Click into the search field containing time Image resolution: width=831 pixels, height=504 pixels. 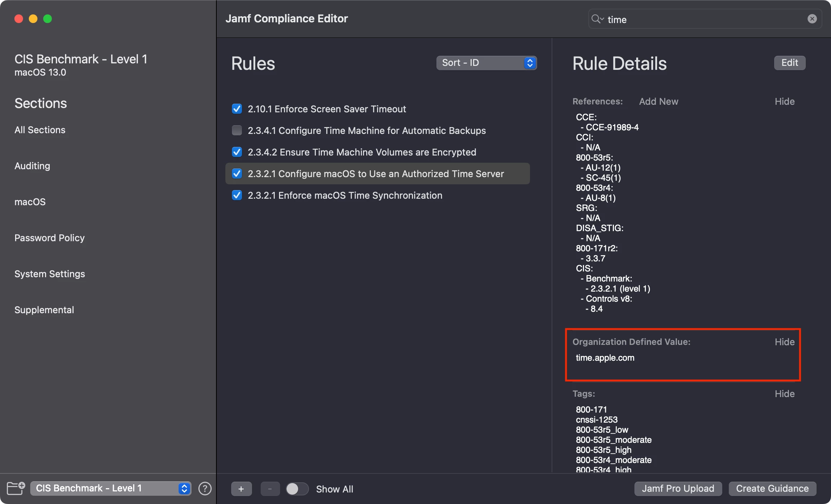(705, 19)
